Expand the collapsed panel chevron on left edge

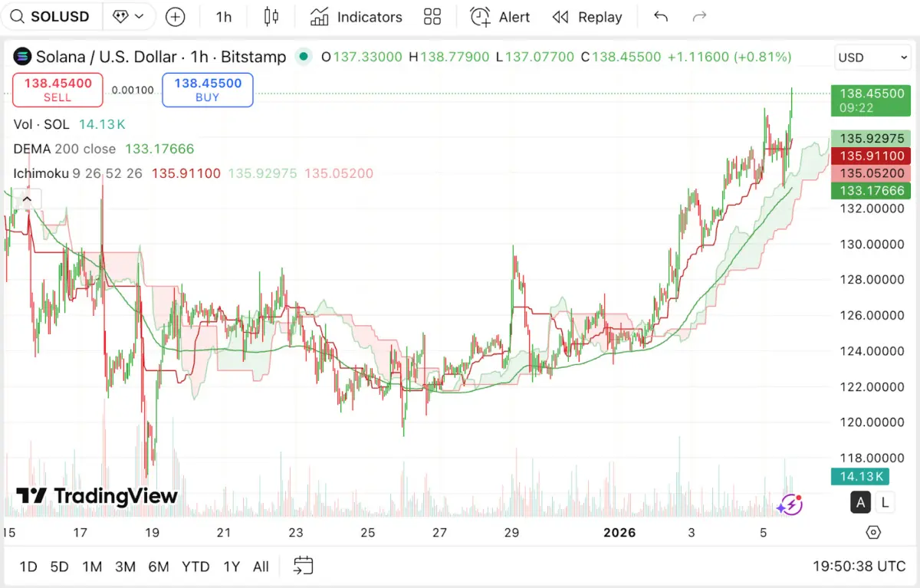tap(26, 199)
